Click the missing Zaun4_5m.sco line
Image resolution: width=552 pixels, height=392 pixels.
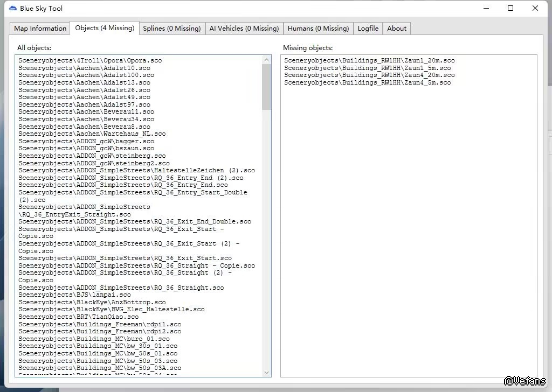pyautogui.click(x=367, y=83)
